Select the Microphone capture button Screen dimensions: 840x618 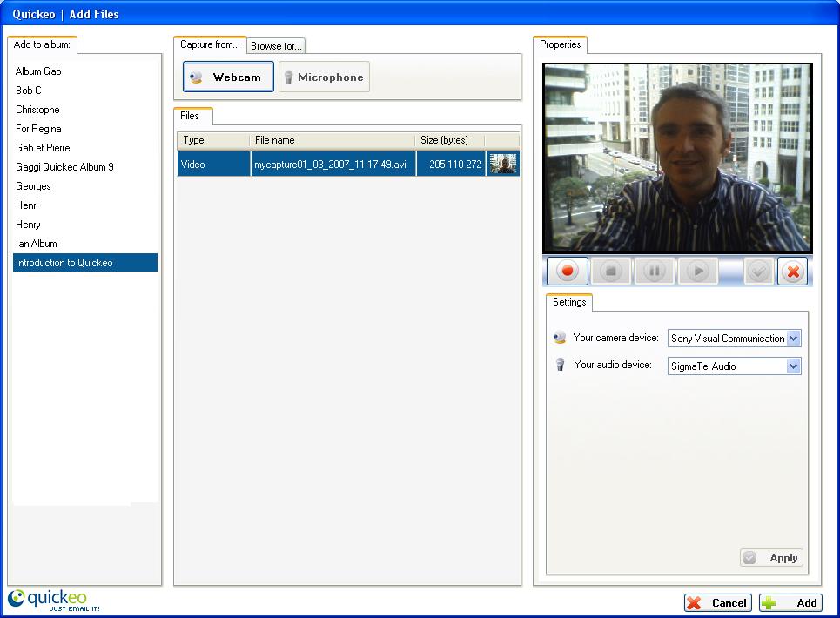tap(324, 77)
